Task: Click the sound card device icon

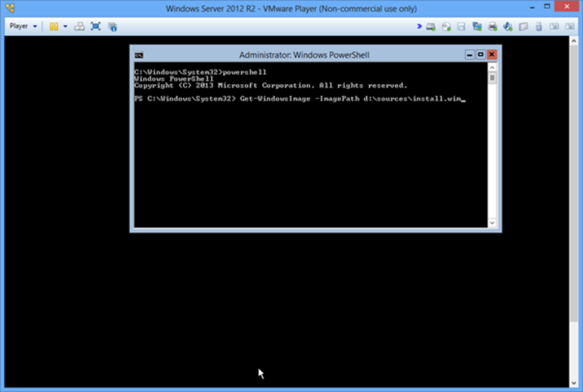Action: click(x=508, y=27)
